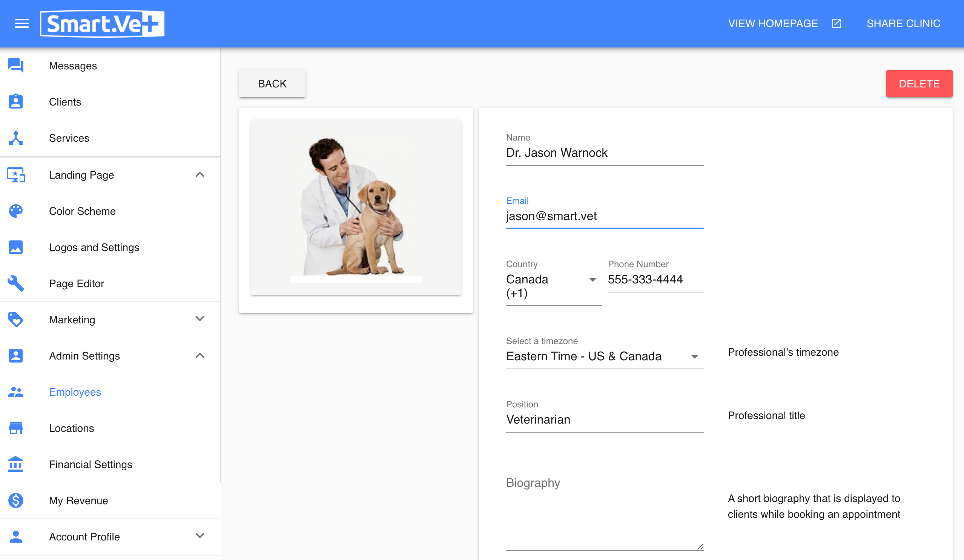Image resolution: width=964 pixels, height=560 pixels.
Task: Click the Financial Settings bank icon
Action: 16,464
